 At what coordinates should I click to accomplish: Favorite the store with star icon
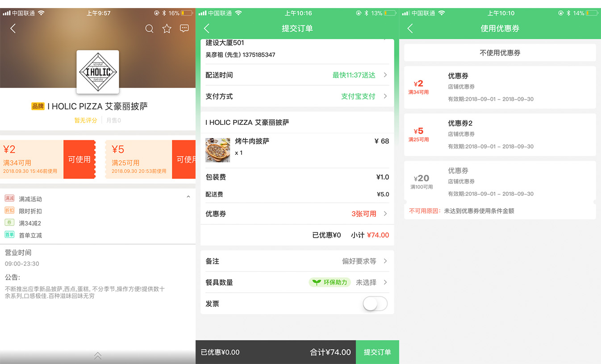click(167, 29)
